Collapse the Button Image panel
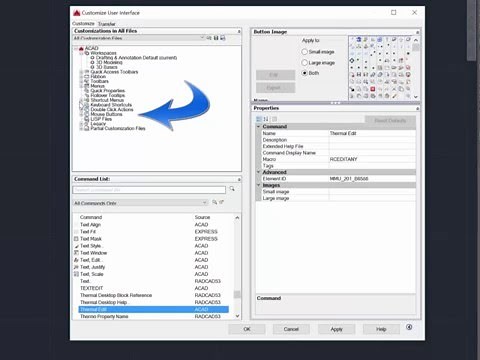 pos(417,32)
